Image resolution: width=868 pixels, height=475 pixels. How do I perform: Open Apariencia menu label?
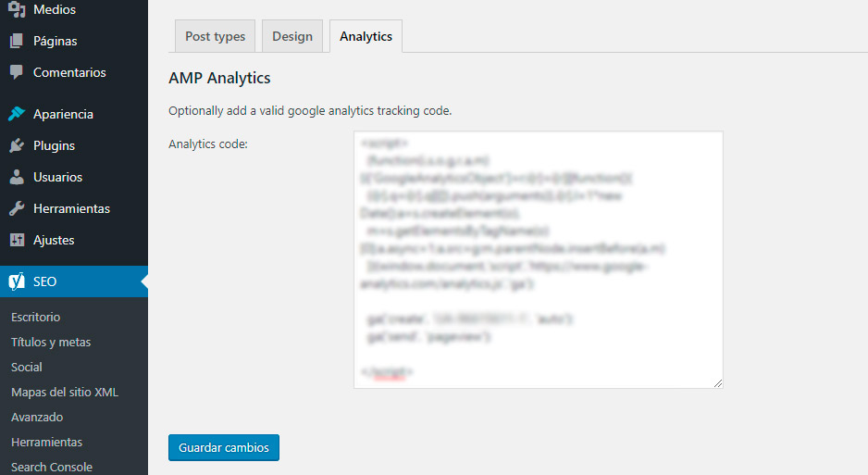coord(63,114)
